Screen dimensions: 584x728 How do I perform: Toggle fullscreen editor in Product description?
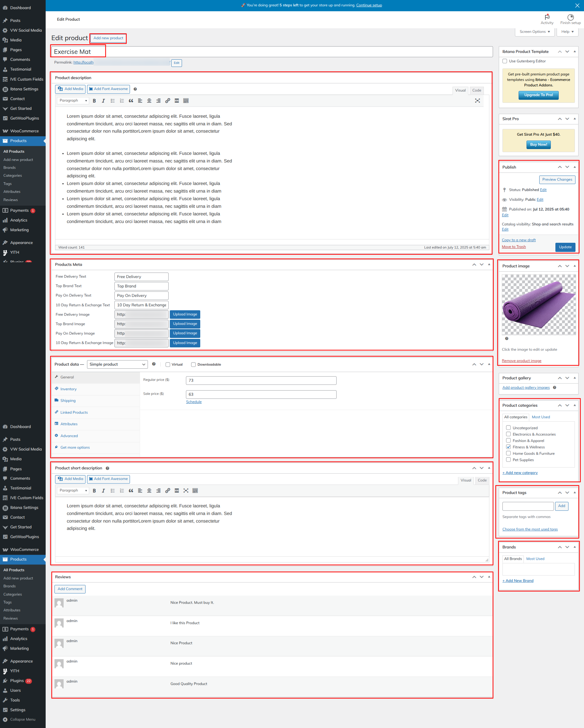[477, 101]
